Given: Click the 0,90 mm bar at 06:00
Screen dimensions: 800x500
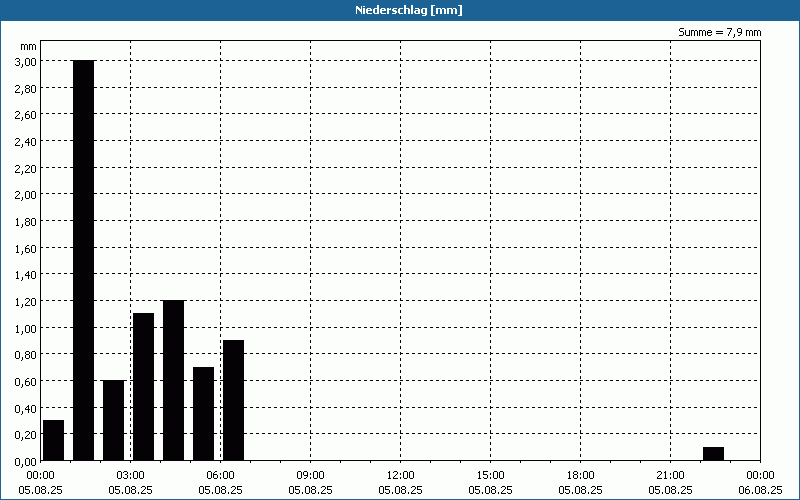Looking at the screenshot, I should click(233, 401).
